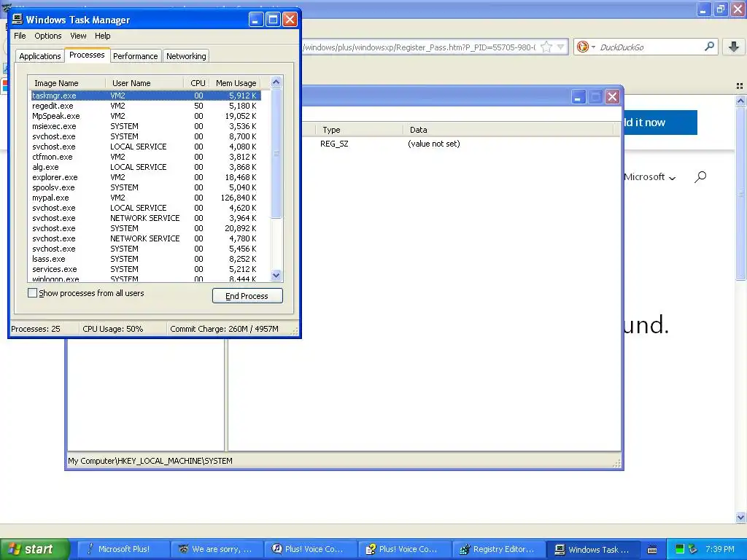Open the Help menu in Task Manager

tap(102, 36)
